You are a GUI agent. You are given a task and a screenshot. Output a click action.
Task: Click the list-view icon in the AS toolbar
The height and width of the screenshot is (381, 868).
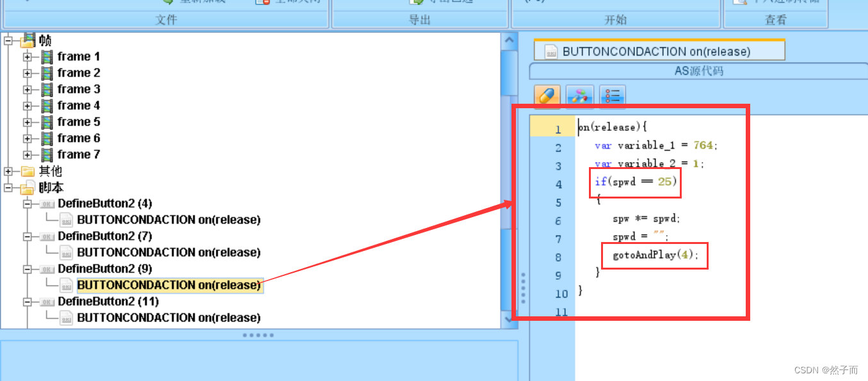coord(613,96)
